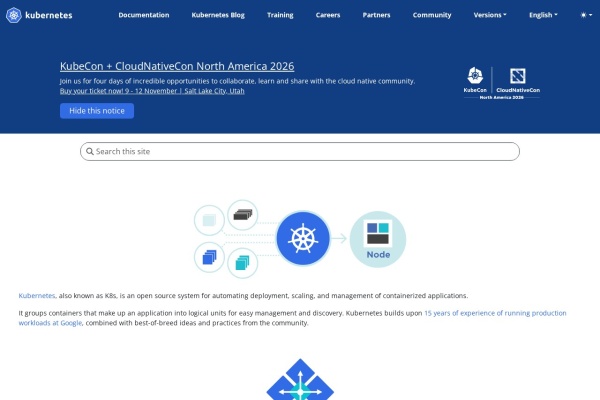Hide this notice button
Image resolution: width=600 pixels, height=400 pixels.
(x=97, y=111)
